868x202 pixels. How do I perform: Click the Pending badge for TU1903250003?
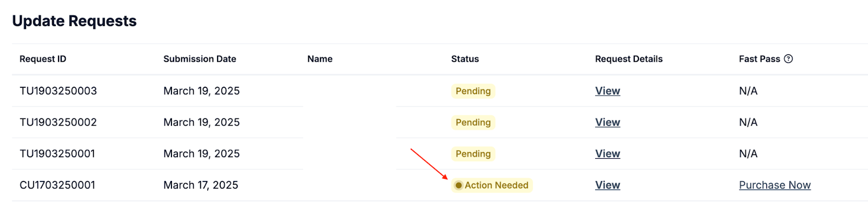473,91
